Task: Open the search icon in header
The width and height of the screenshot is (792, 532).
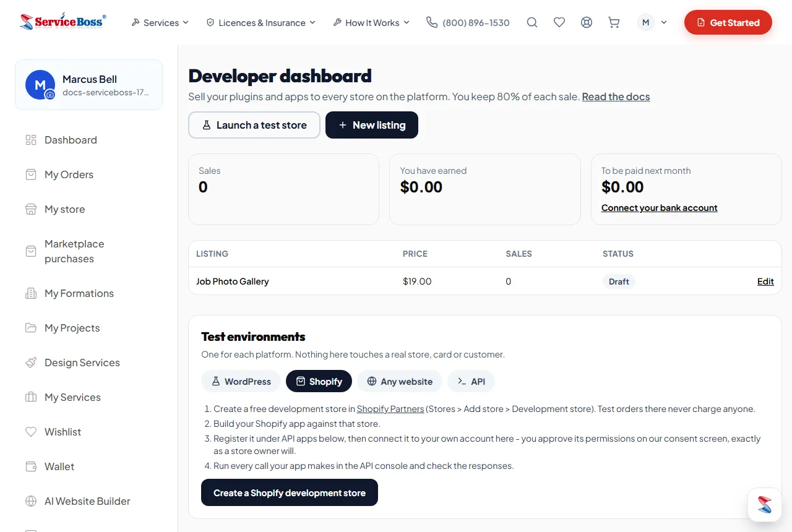Action: coord(532,22)
